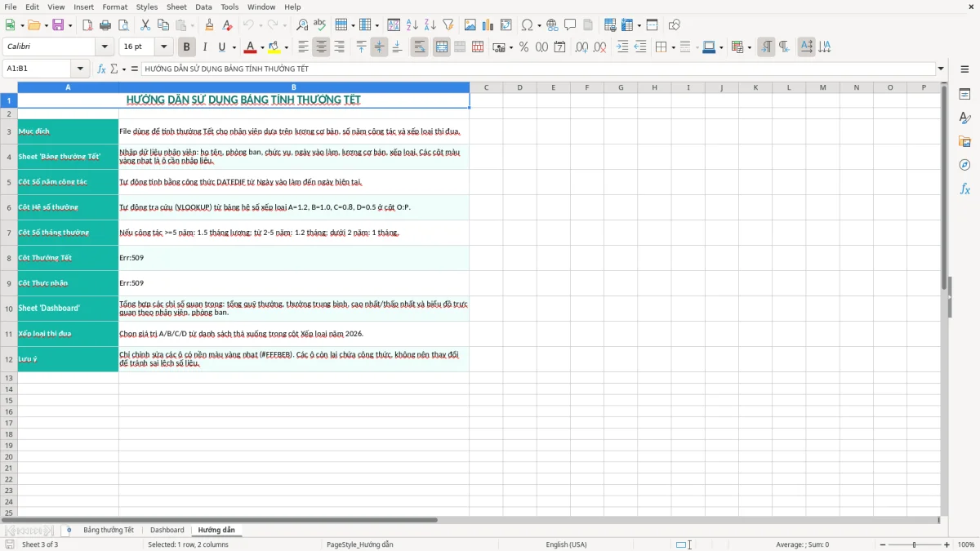Click Zoom In plus button

tap(947, 544)
